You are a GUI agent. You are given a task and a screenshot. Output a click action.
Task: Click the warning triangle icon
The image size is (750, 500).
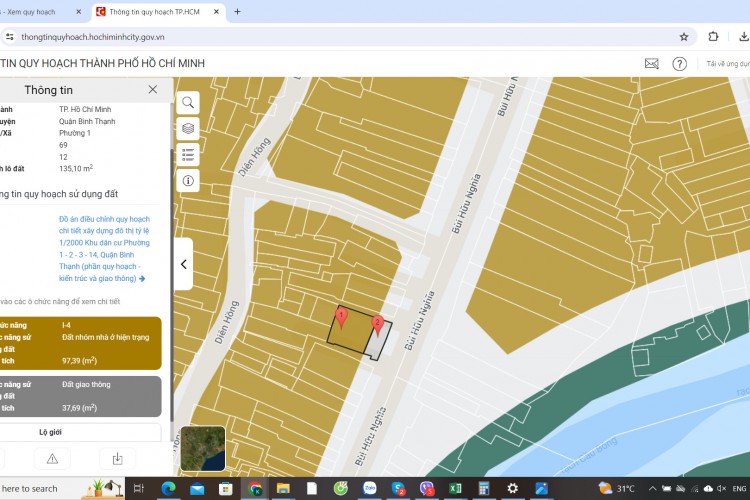52,458
